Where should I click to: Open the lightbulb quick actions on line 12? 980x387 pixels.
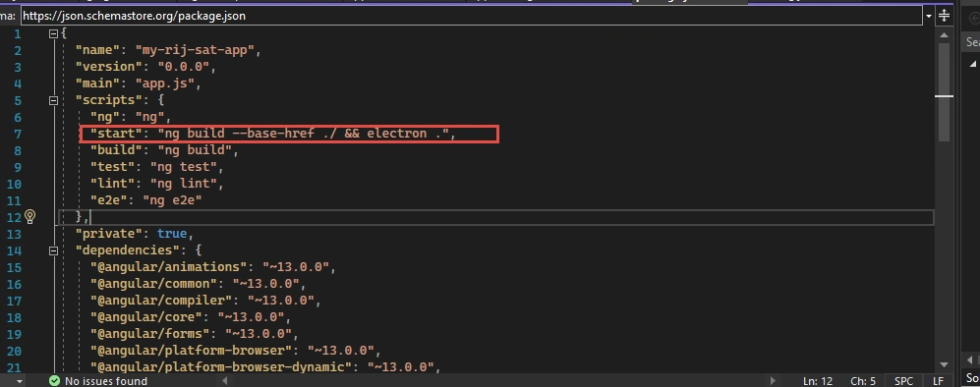click(x=29, y=217)
